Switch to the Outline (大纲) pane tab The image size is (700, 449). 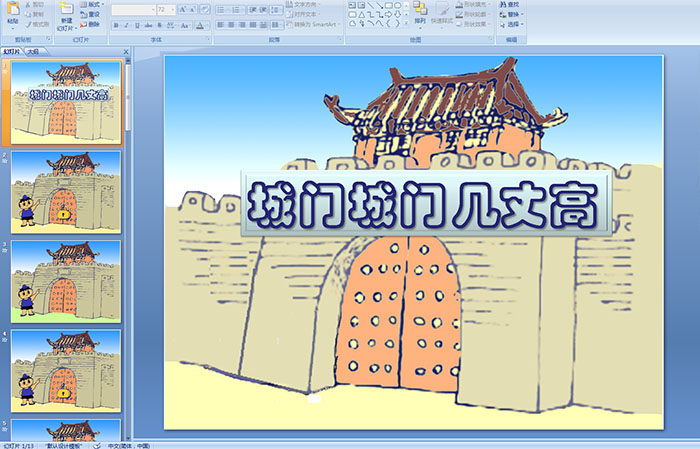point(33,51)
